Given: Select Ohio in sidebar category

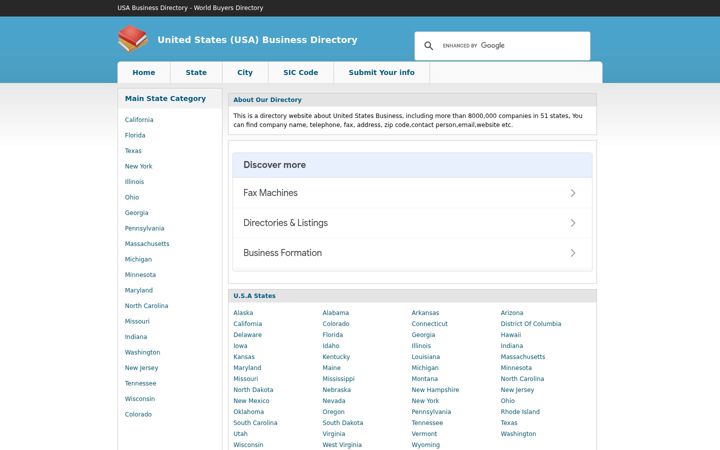Looking at the screenshot, I should 132,197.
